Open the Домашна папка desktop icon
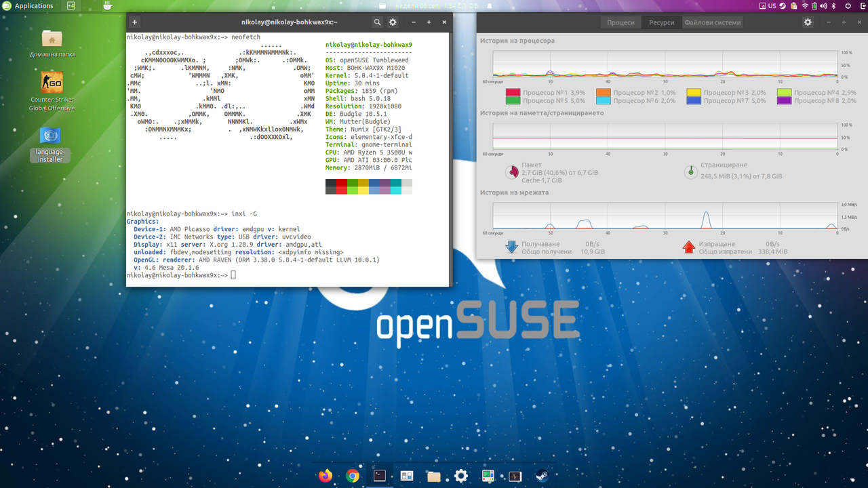The width and height of the screenshot is (868, 488). 52,43
